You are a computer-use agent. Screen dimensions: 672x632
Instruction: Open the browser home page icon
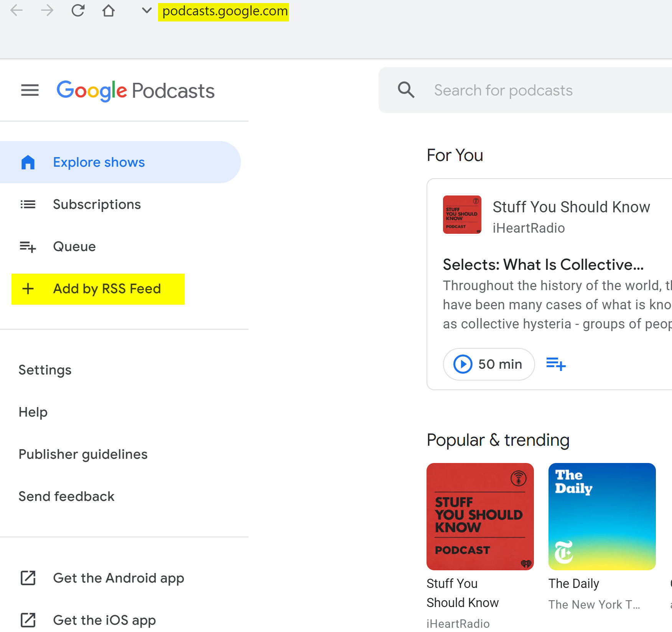click(109, 10)
